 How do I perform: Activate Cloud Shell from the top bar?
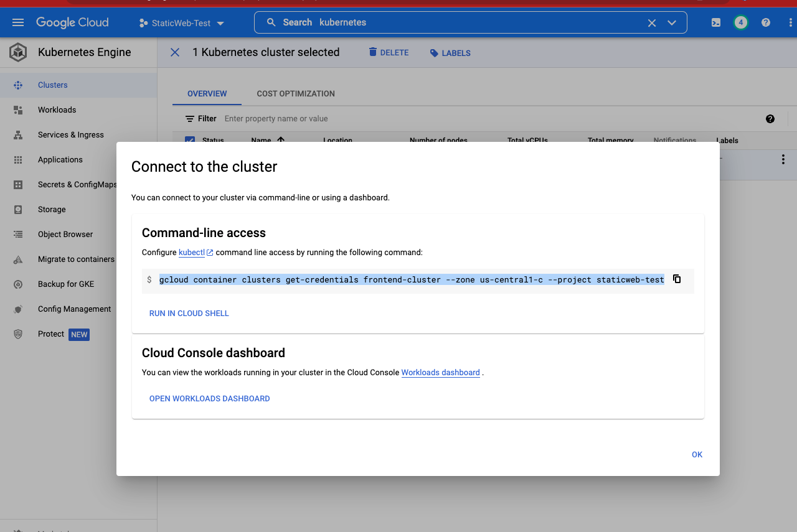715,22
